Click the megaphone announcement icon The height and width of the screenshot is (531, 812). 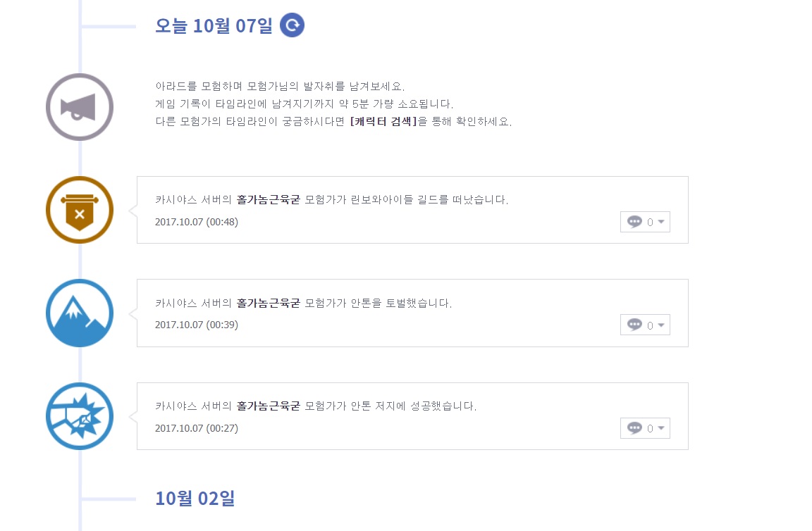[80, 107]
